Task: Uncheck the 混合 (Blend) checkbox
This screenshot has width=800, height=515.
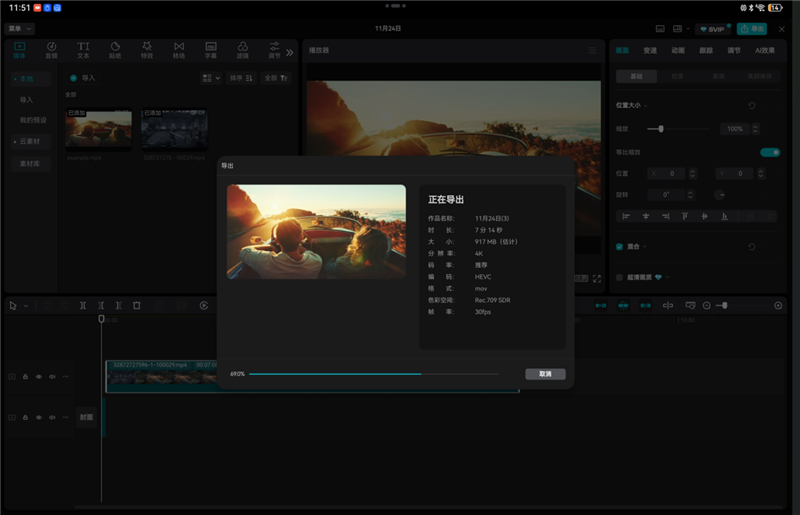Action: click(x=620, y=246)
